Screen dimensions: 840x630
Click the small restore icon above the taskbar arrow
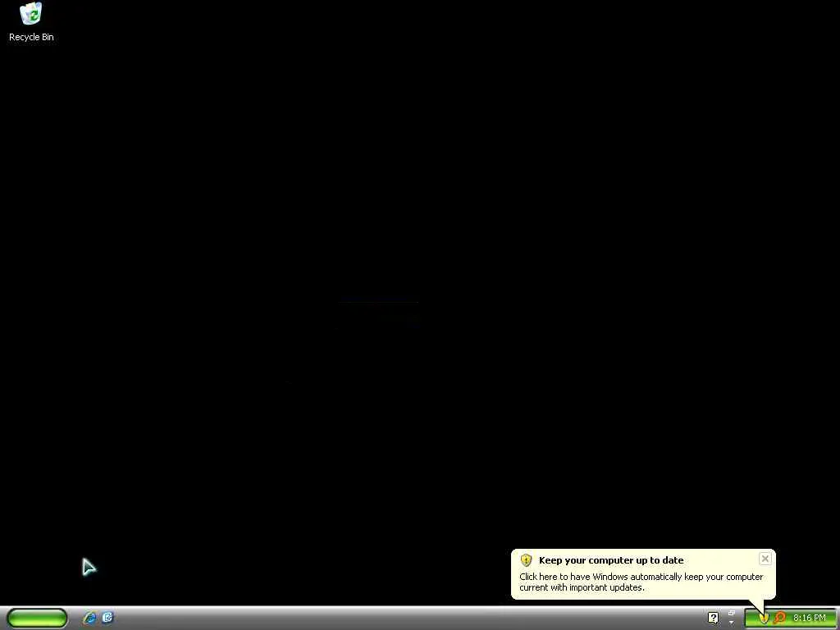point(732,613)
